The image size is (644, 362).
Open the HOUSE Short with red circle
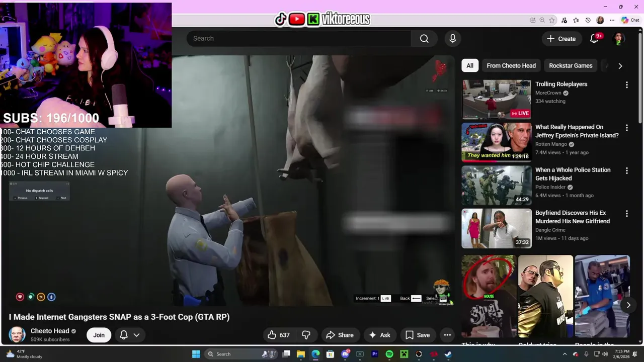tap(489, 296)
